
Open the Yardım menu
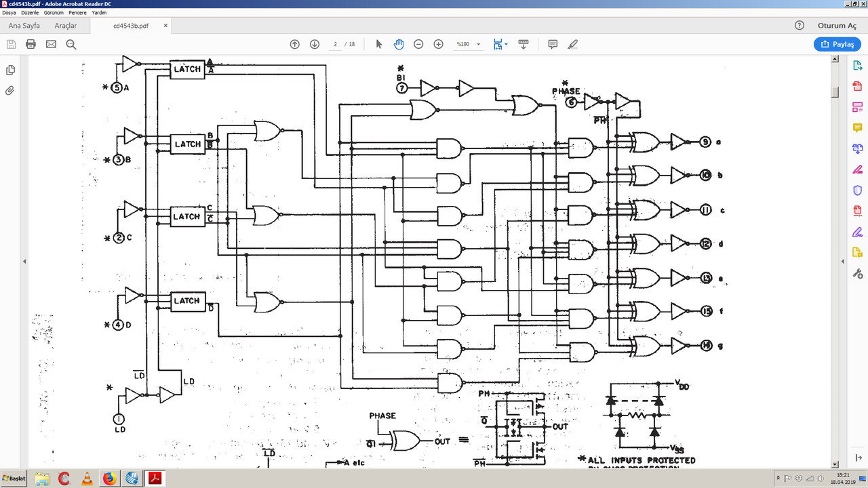[x=99, y=12]
